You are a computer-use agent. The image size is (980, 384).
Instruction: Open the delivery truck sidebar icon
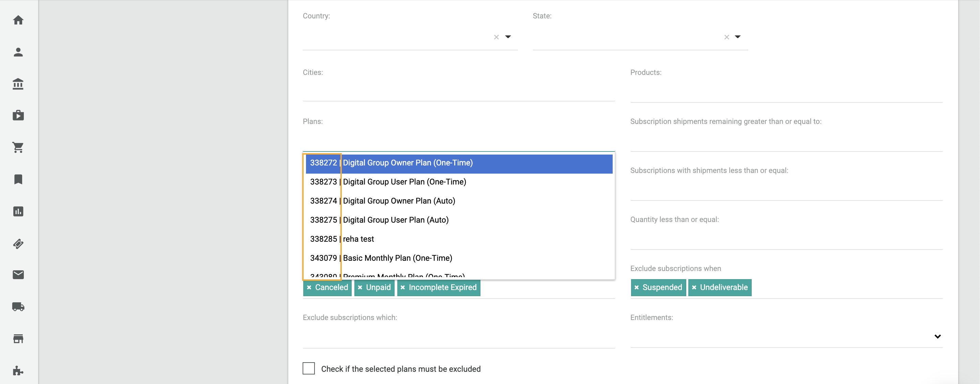point(18,307)
